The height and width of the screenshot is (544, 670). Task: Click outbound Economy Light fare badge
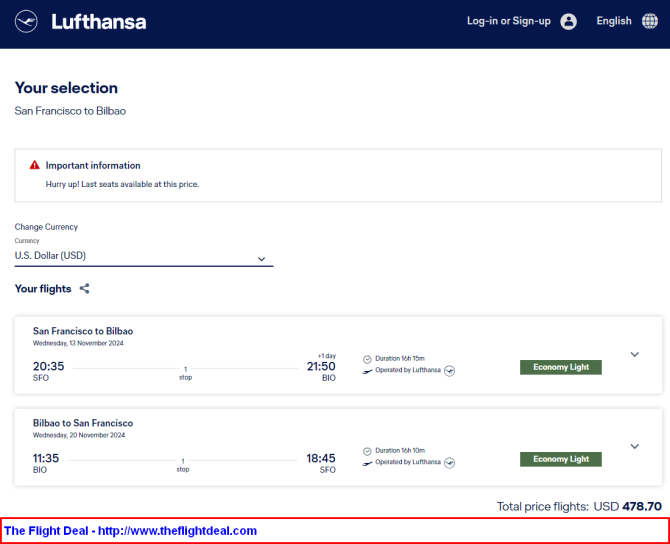[x=561, y=367]
